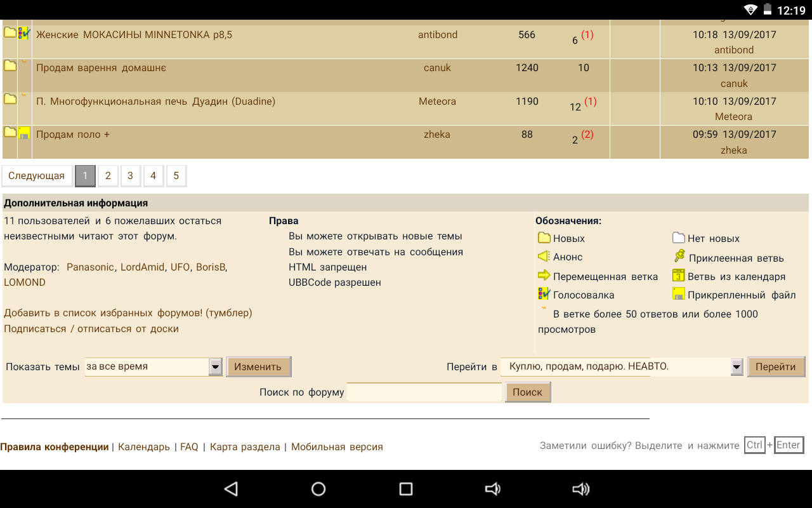Expand the 'Перейти в' forum selector dropdown
This screenshot has width=812, height=508.
[736, 367]
